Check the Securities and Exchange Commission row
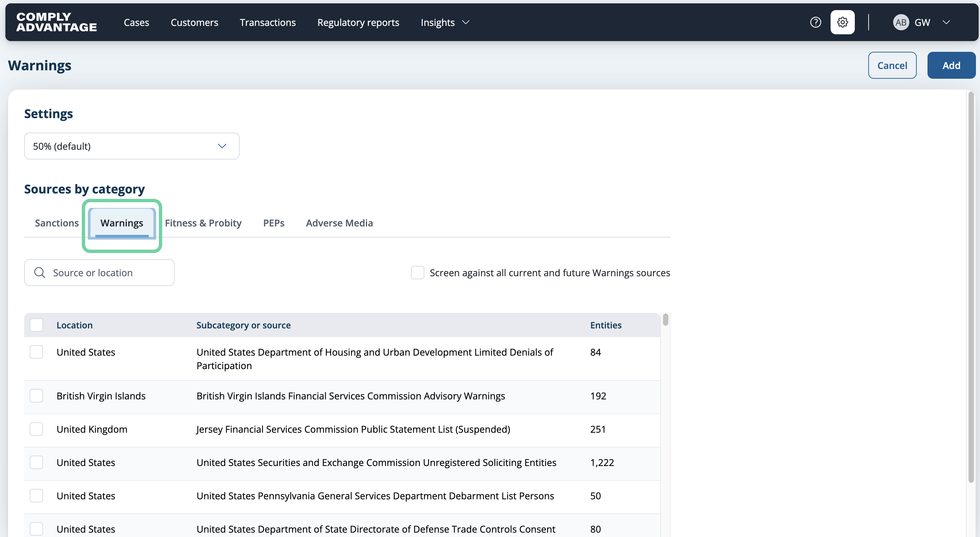 coord(36,462)
